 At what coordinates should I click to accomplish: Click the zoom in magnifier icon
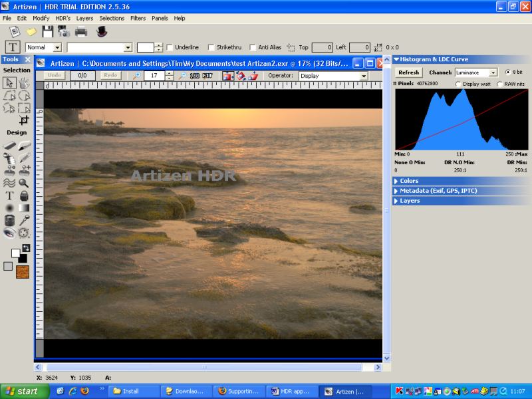[137, 76]
